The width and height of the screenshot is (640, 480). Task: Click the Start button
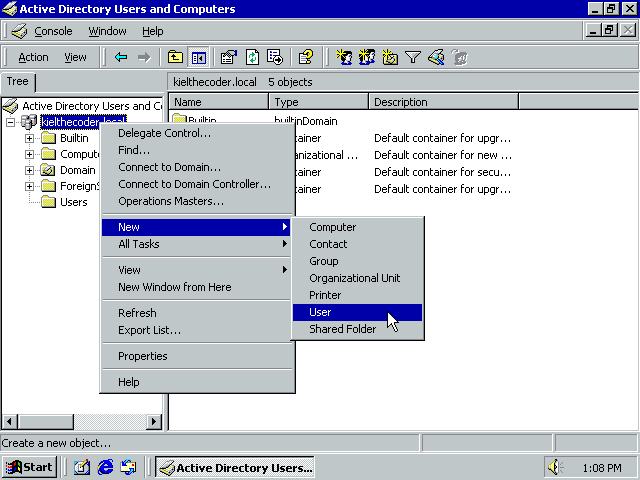coord(30,467)
